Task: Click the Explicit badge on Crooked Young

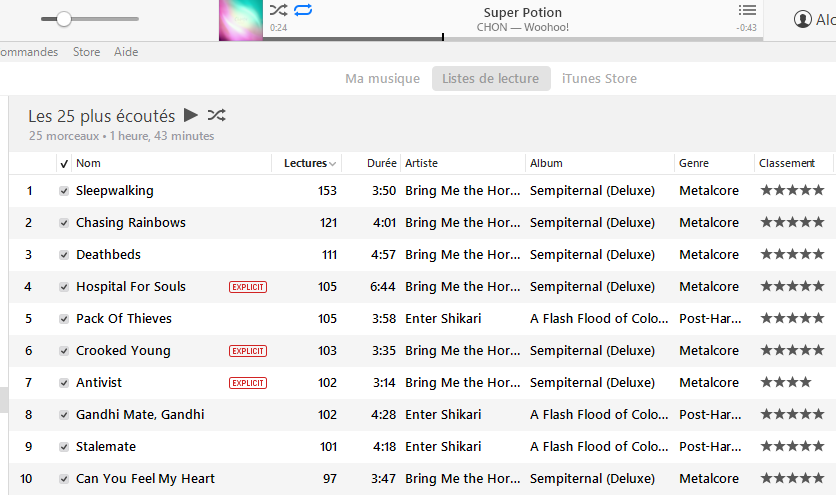Action: tap(248, 351)
